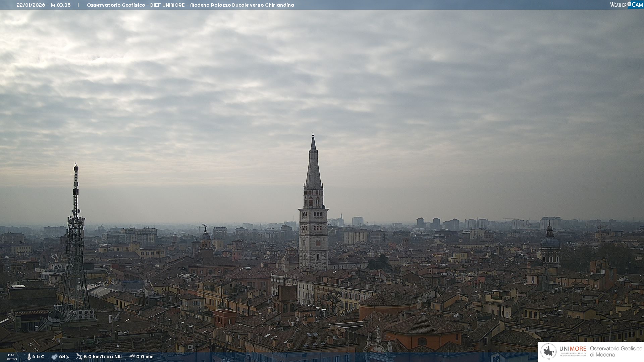Click the WeatherCAM logo
Screen dimensions: 644x362
626,5
